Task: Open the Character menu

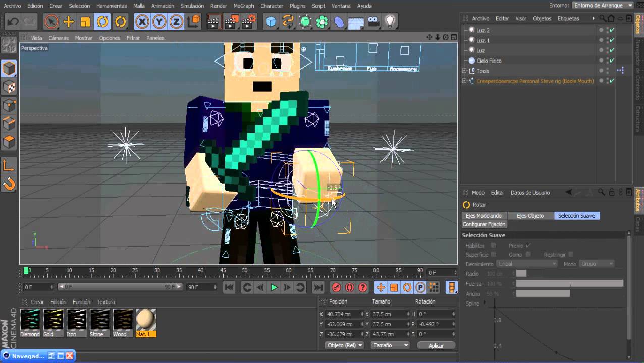Action: point(272,6)
